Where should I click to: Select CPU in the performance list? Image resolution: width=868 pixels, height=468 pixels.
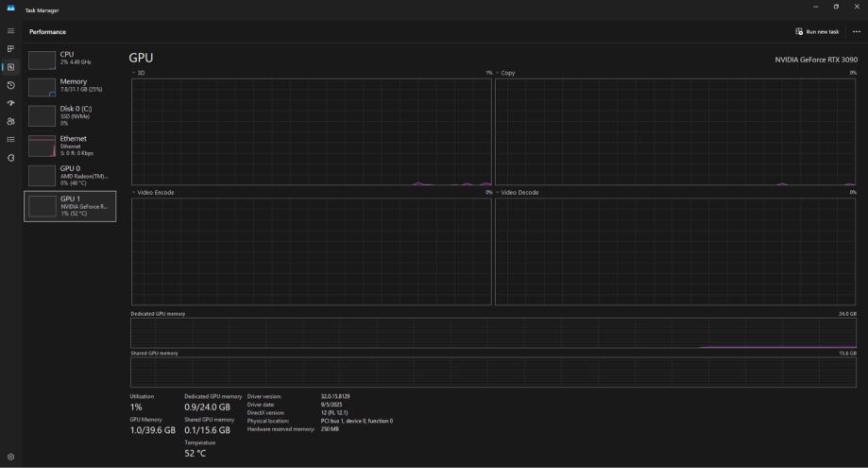pyautogui.click(x=70, y=59)
